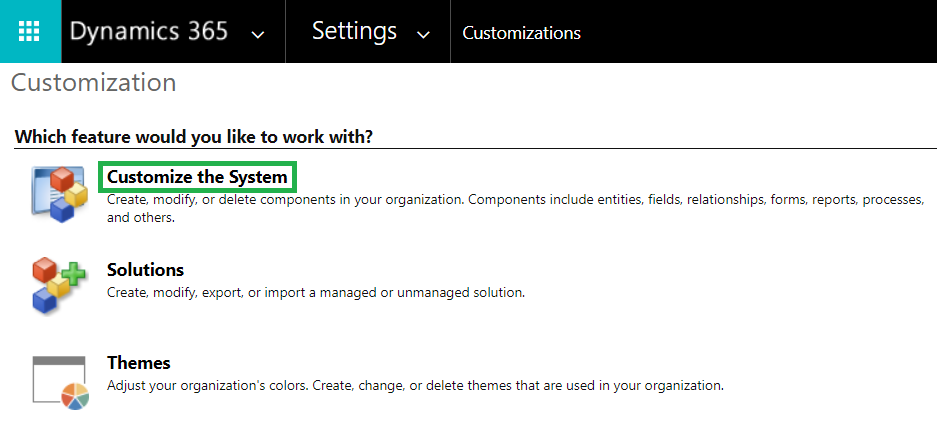The width and height of the screenshot is (937, 421).
Task: Click the 'Which feature would you like' heading
Action: point(200,136)
